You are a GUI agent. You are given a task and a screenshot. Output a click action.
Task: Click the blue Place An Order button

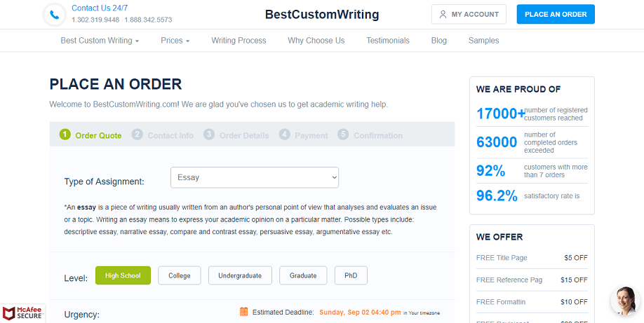pos(556,15)
